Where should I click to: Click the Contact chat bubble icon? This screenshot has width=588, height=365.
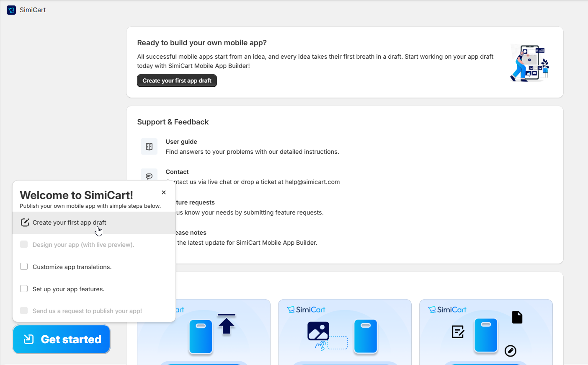pyautogui.click(x=149, y=176)
